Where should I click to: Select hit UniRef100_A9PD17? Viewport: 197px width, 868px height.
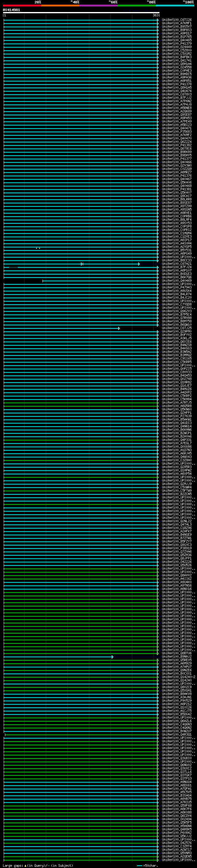coord(176,33)
